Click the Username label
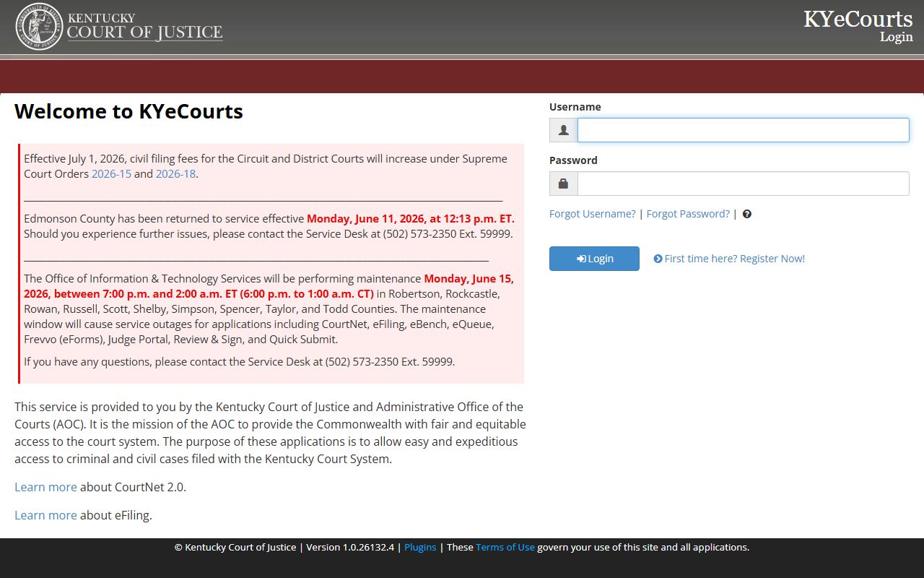 pyautogui.click(x=575, y=107)
